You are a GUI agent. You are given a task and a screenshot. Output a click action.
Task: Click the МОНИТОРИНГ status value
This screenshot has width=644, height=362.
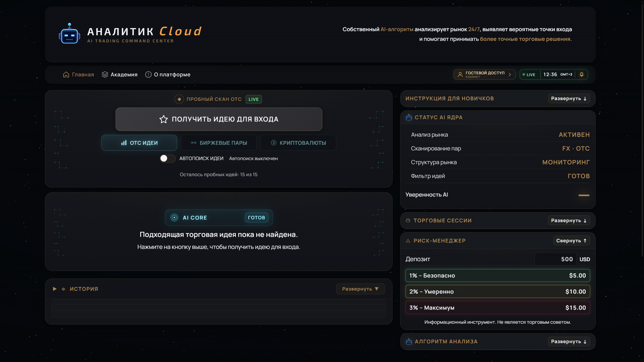click(x=566, y=162)
